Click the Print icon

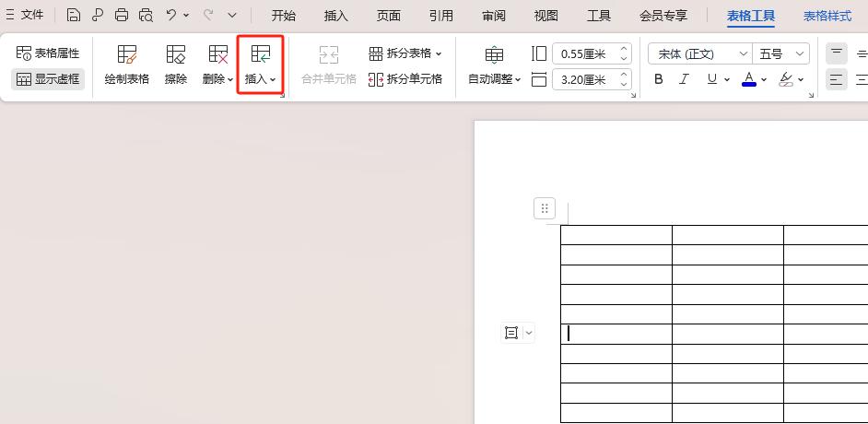tap(122, 16)
